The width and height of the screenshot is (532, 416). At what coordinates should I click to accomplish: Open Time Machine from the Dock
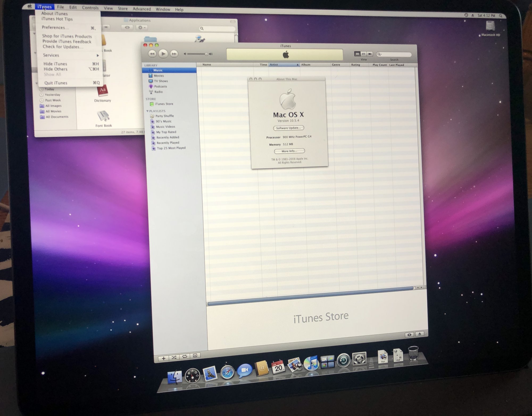(x=343, y=360)
